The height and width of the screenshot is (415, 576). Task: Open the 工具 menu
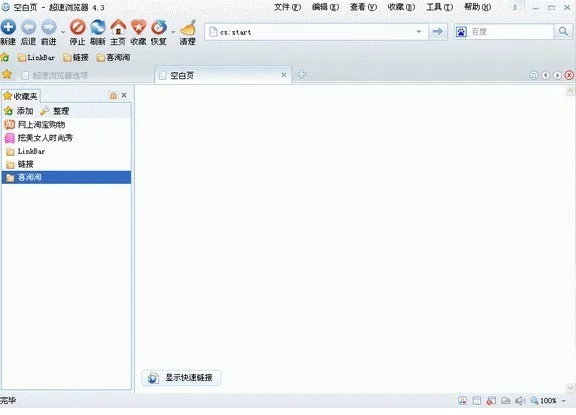click(440, 7)
